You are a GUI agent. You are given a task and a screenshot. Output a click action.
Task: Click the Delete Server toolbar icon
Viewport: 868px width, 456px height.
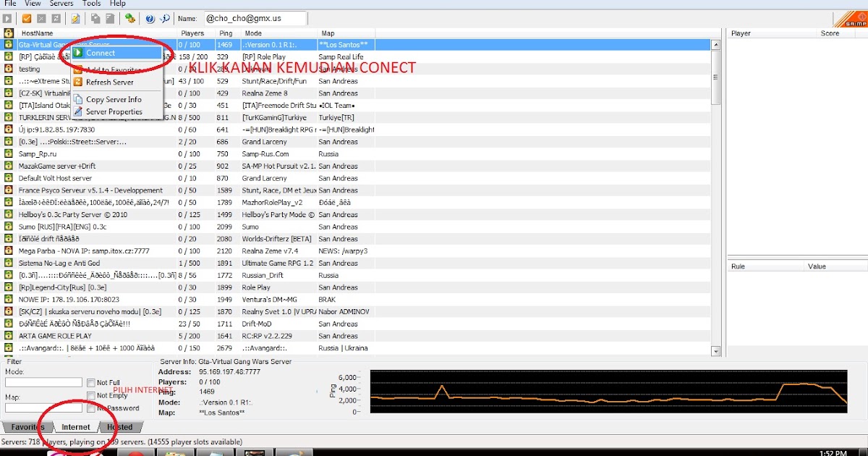(x=41, y=18)
